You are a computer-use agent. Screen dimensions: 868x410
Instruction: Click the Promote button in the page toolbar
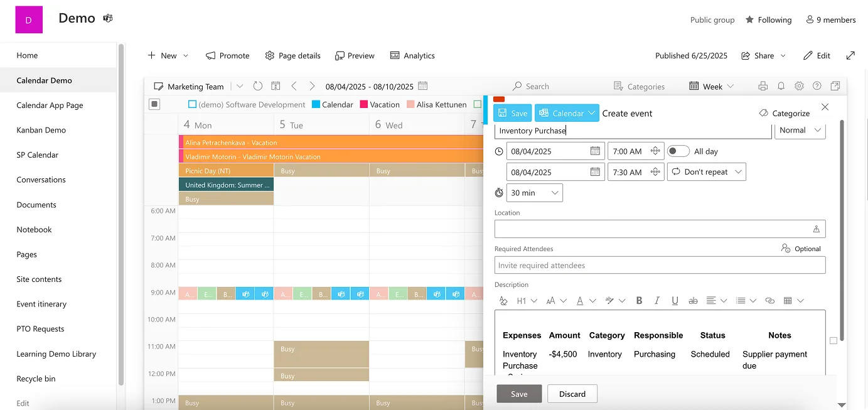[x=227, y=55]
